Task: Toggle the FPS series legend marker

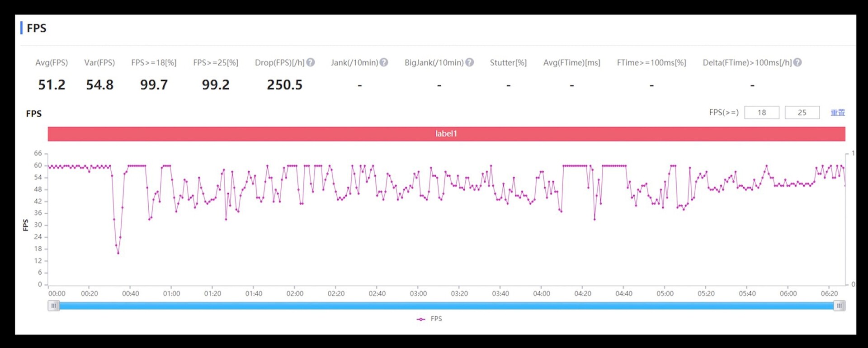Action: pyautogui.click(x=421, y=319)
